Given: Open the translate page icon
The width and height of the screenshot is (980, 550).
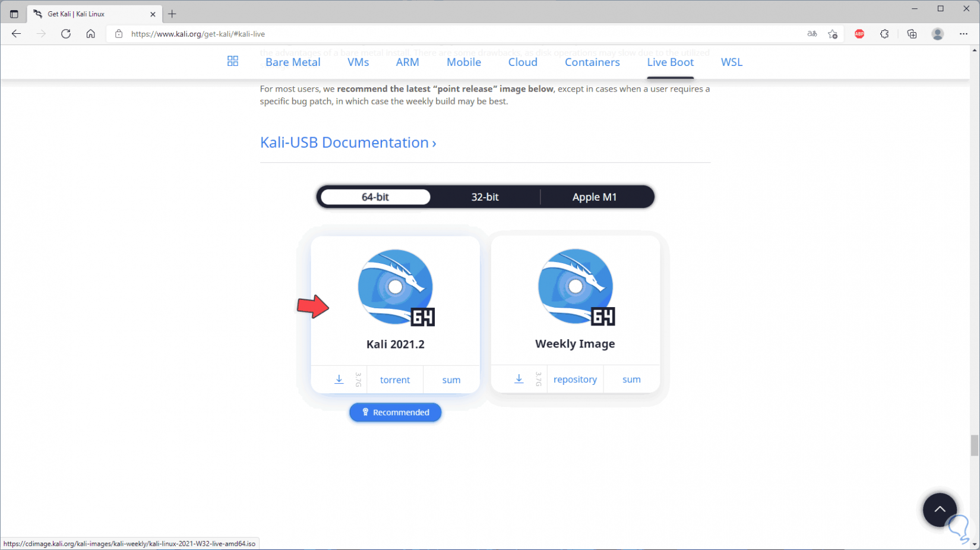Looking at the screenshot, I should [812, 34].
